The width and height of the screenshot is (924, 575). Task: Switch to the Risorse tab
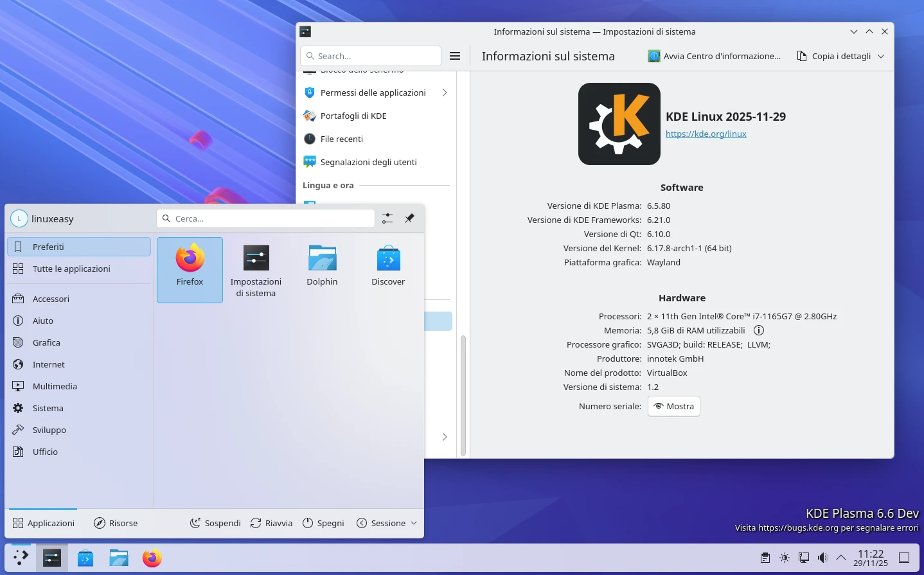(x=116, y=522)
